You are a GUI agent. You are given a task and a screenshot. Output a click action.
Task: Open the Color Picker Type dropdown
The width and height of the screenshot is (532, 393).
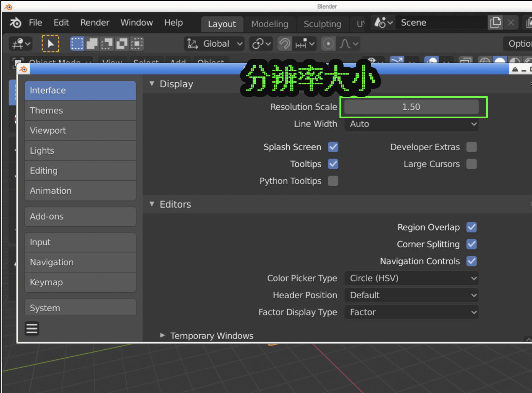(411, 278)
